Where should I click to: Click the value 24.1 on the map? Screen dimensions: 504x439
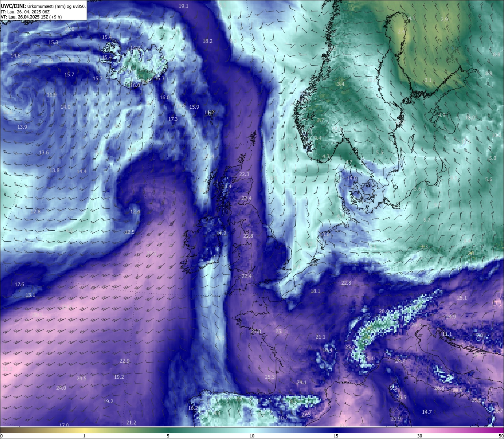pyautogui.click(x=302, y=383)
